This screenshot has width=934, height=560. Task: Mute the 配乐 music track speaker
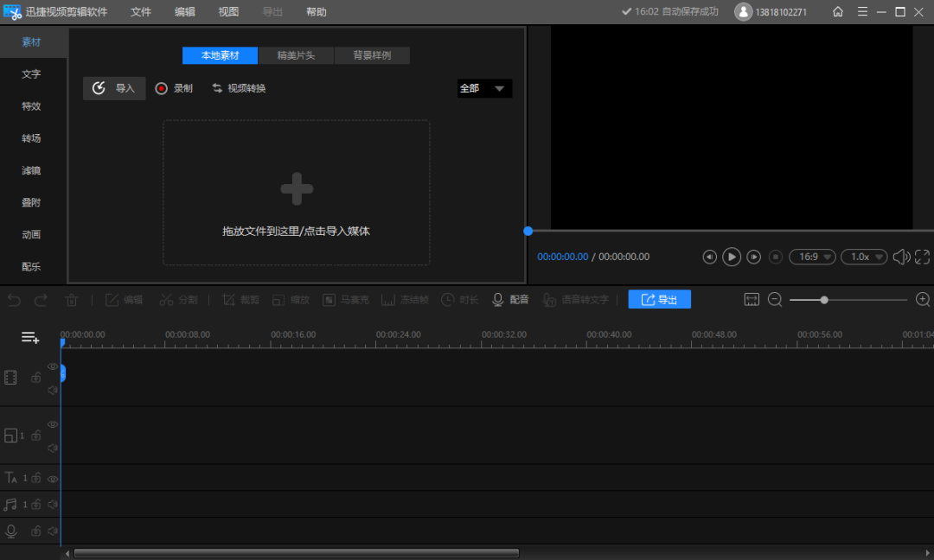pyautogui.click(x=53, y=504)
